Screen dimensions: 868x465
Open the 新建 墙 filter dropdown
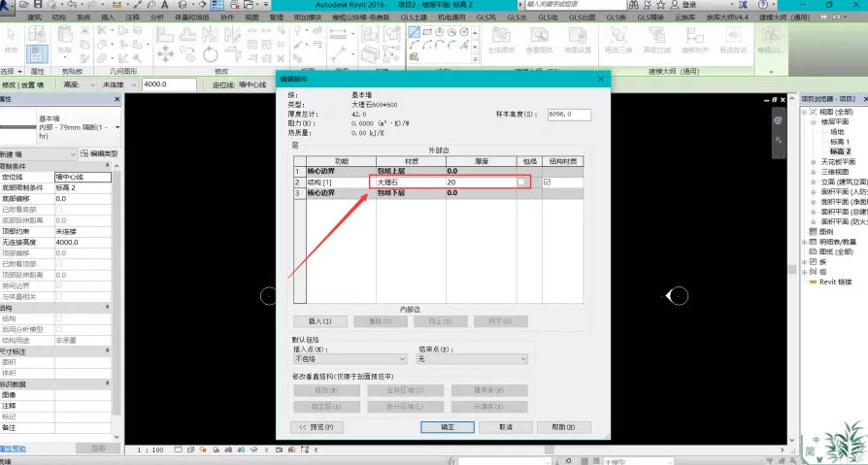tap(39, 154)
